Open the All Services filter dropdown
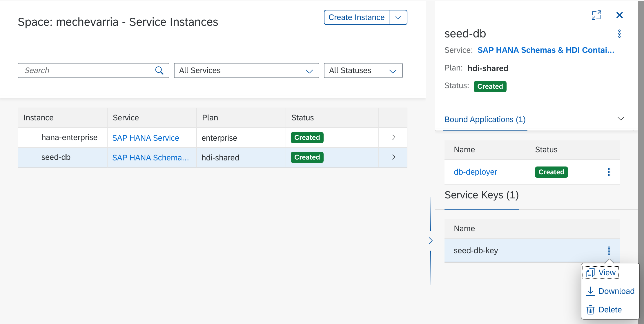The image size is (644, 324). [x=246, y=70]
